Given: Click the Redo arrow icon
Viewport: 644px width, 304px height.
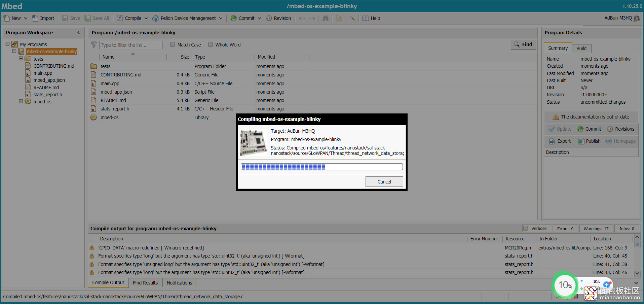Looking at the screenshot, I should pyautogui.click(x=312, y=18).
